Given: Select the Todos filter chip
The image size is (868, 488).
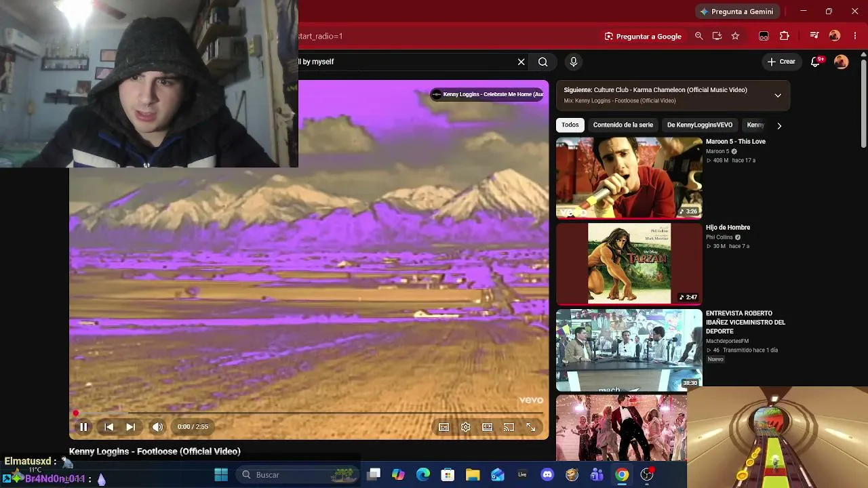Looking at the screenshot, I should [570, 125].
